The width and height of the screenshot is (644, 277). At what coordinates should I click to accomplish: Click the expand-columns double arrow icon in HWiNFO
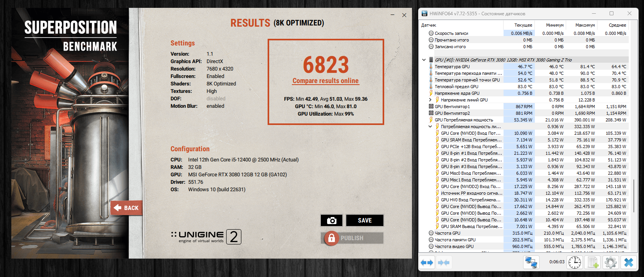pos(427,263)
